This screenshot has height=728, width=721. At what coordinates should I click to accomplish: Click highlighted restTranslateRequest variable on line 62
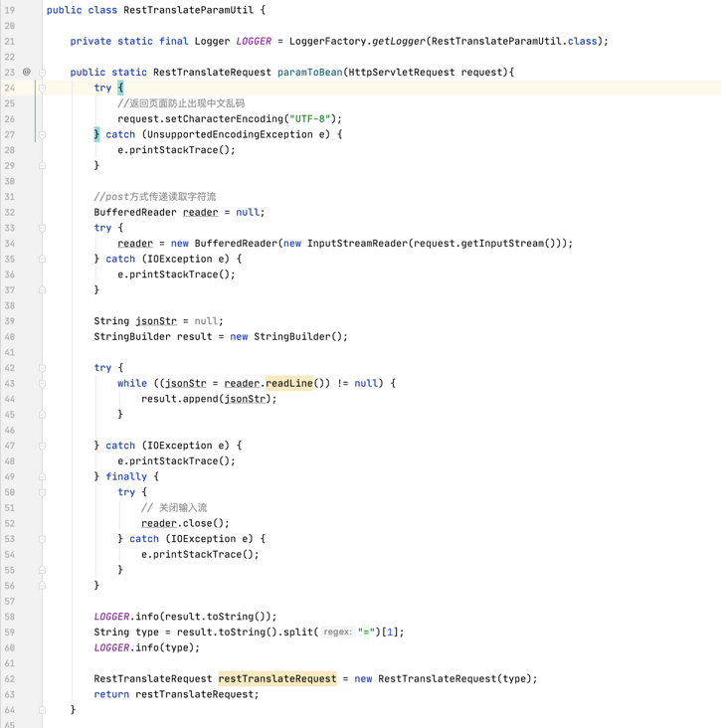277,679
